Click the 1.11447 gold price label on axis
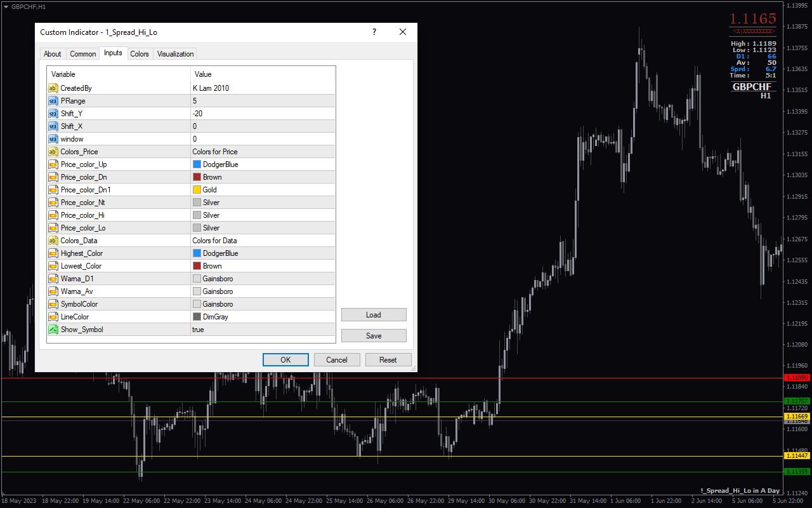 point(797,456)
